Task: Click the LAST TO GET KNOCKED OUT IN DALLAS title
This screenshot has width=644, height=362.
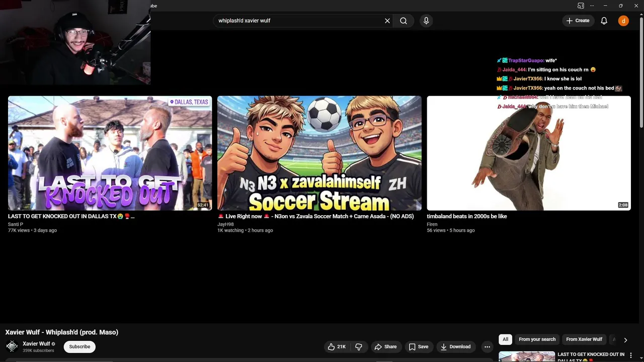Action: [71, 216]
